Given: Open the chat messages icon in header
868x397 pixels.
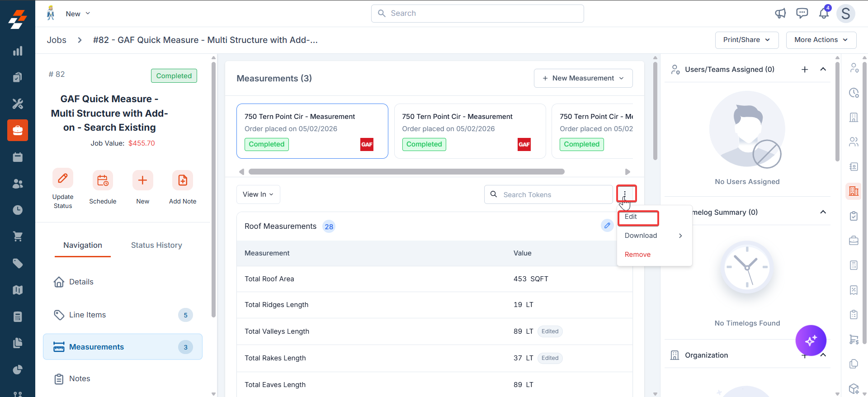Looking at the screenshot, I should coord(802,14).
